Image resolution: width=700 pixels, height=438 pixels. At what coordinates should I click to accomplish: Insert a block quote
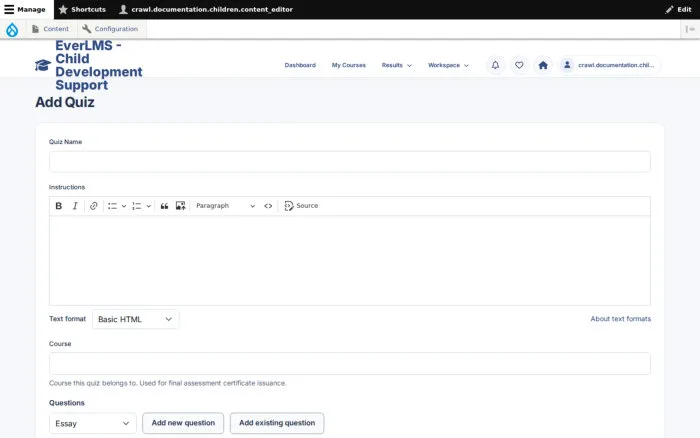tap(164, 206)
